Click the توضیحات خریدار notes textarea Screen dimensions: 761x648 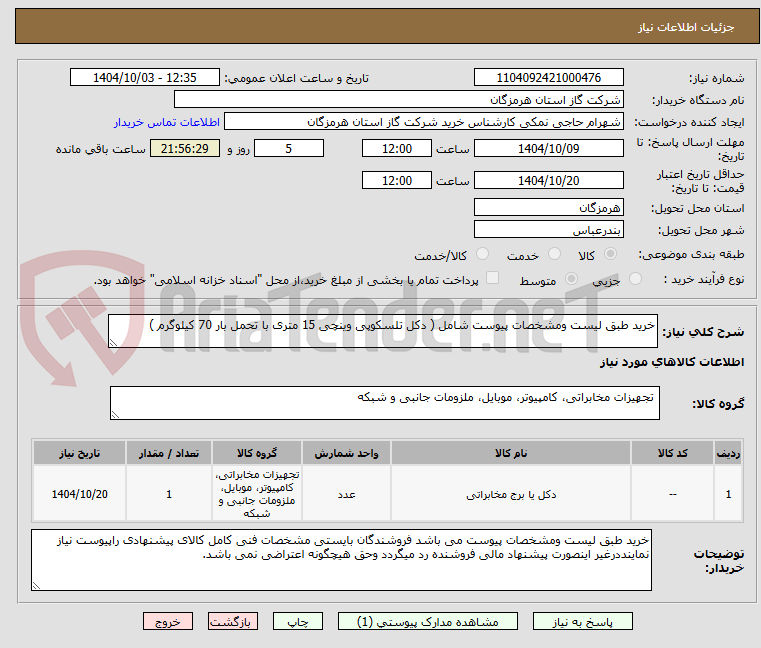point(341,560)
